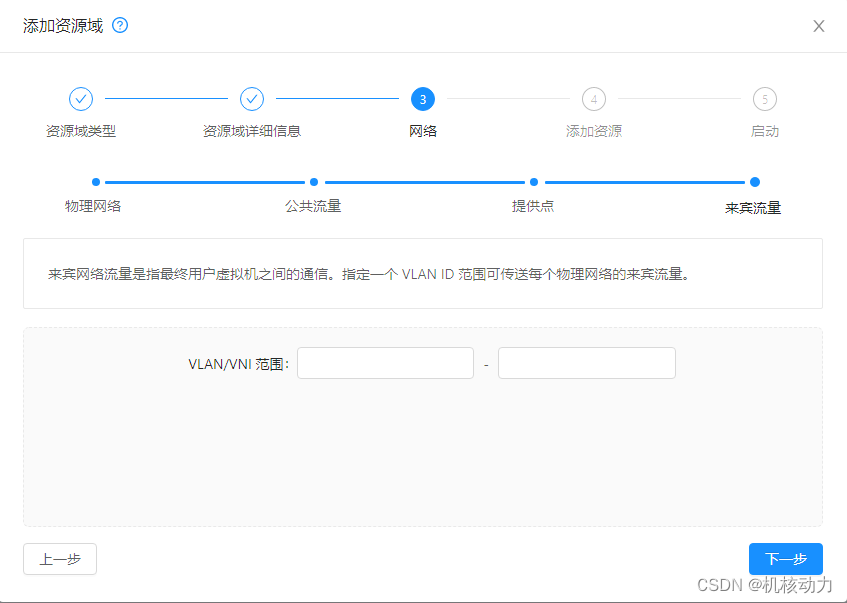The height and width of the screenshot is (603, 847).
Task: Click the checkmark circle for 资源域详细信息 step
Action: point(252,99)
